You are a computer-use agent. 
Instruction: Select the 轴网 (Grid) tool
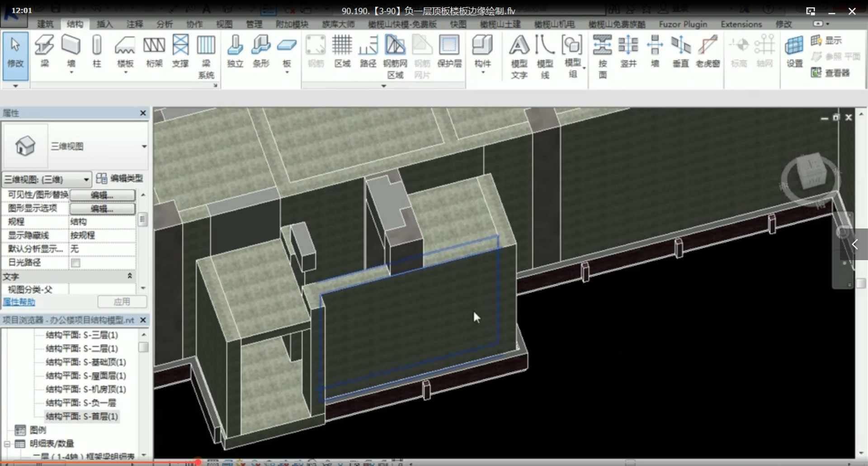click(764, 52)
